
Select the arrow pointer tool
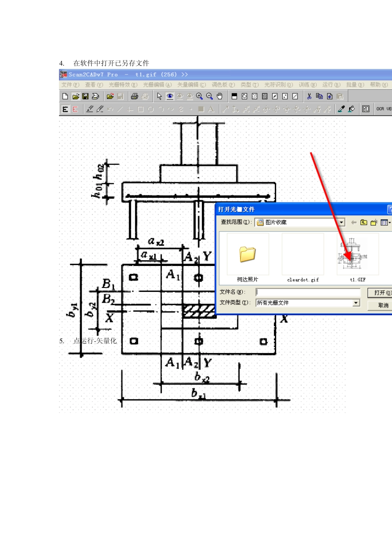pyautogui.click(x=160, y=96)
